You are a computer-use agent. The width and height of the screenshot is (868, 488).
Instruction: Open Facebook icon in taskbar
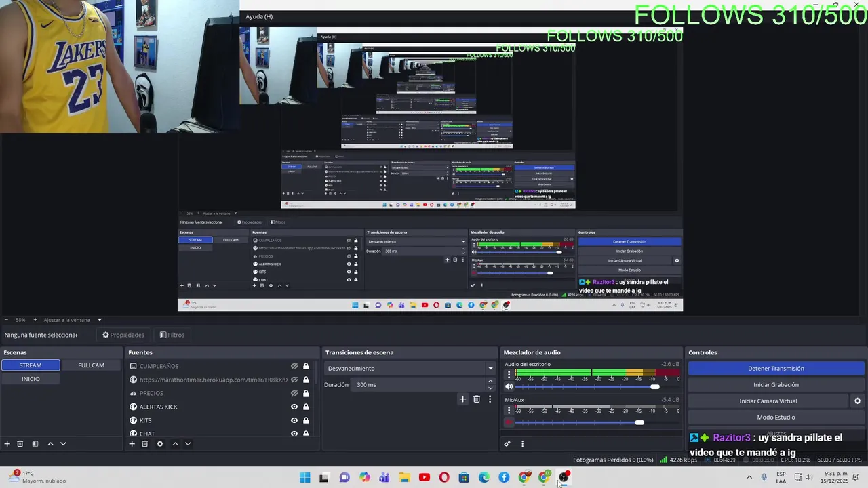504,477
